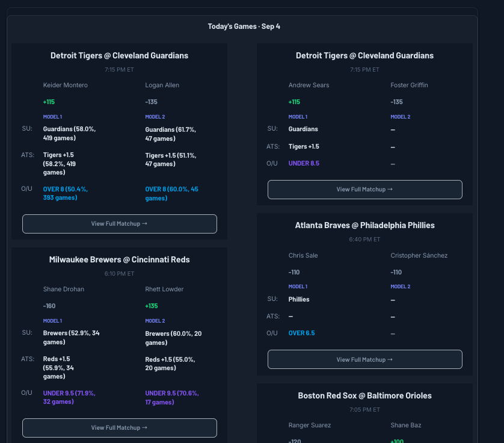504x443 pixels.
Task: Click "Reds +1.5 (55.0%, 20 games)" pick
Action: click(170, 364)
